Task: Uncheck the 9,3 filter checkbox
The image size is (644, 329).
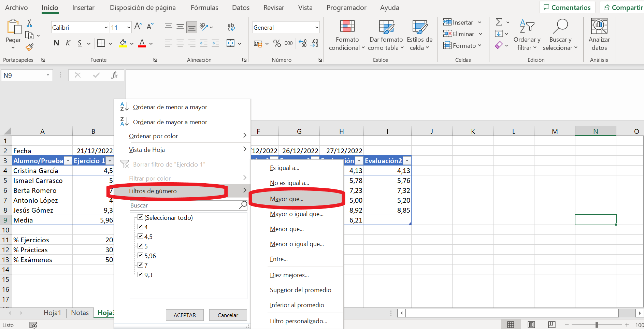Action: tap(140, 274)
